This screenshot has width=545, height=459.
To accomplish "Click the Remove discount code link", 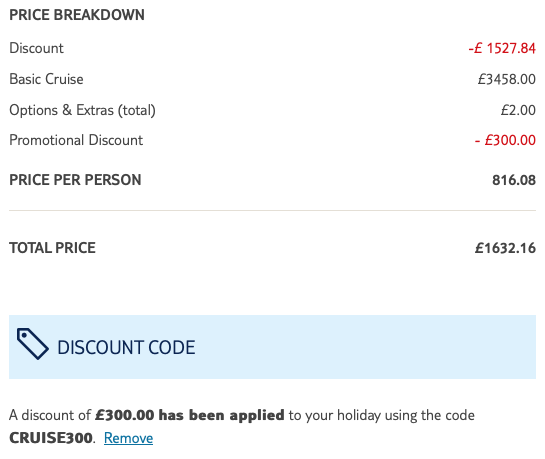I will pyautogui.click(x=128, y=438).
